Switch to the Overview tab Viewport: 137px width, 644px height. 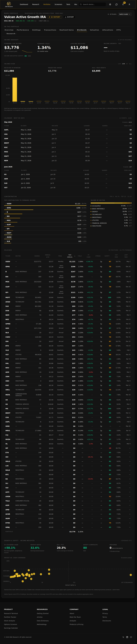(9, 30)
